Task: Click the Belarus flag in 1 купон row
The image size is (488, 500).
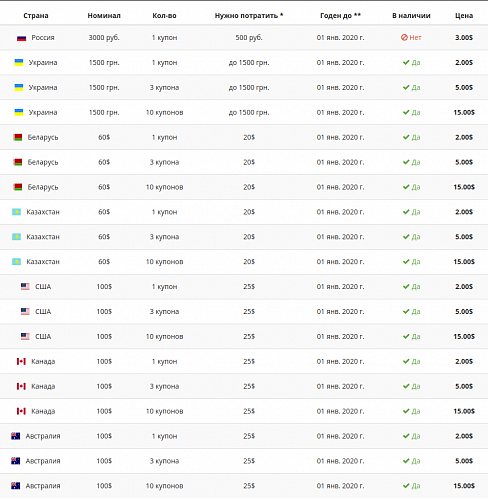Action: pyautogui.click(x=18, y=137)
